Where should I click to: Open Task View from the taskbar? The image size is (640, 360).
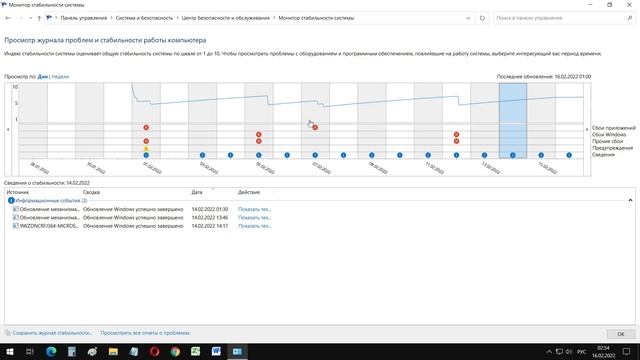pos(30,351)
